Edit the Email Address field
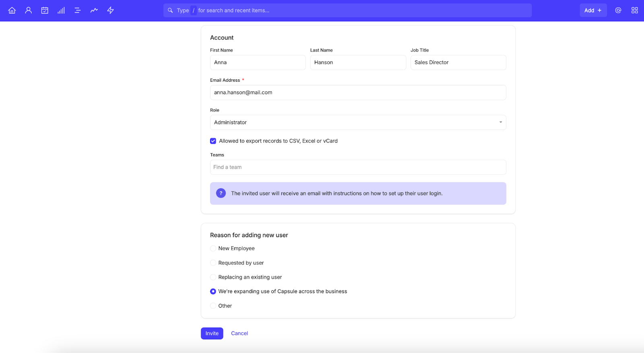This screenshot has width=644, height=353. [x=358, y=93]
